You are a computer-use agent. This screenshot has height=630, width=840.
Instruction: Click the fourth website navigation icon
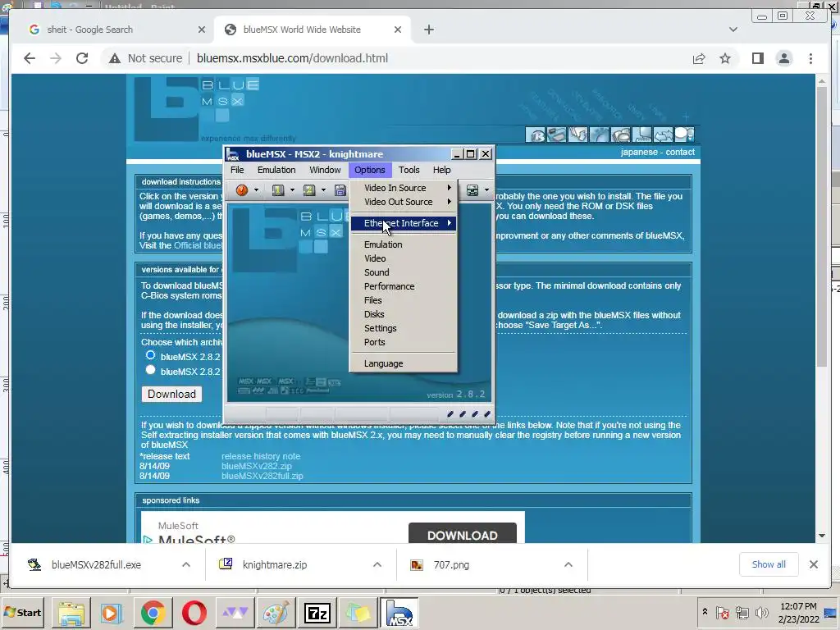[600, 135]
